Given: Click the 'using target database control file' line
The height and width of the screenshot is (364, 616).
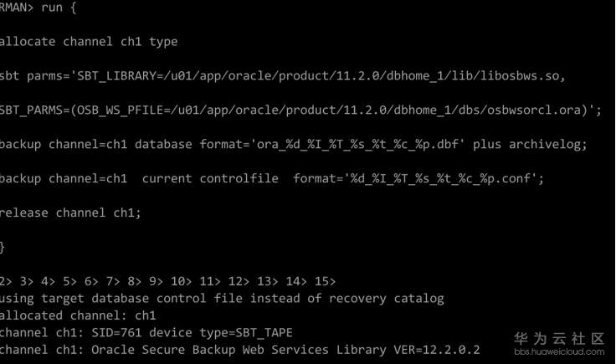Looking at the screenshot, I should [222, 299].
